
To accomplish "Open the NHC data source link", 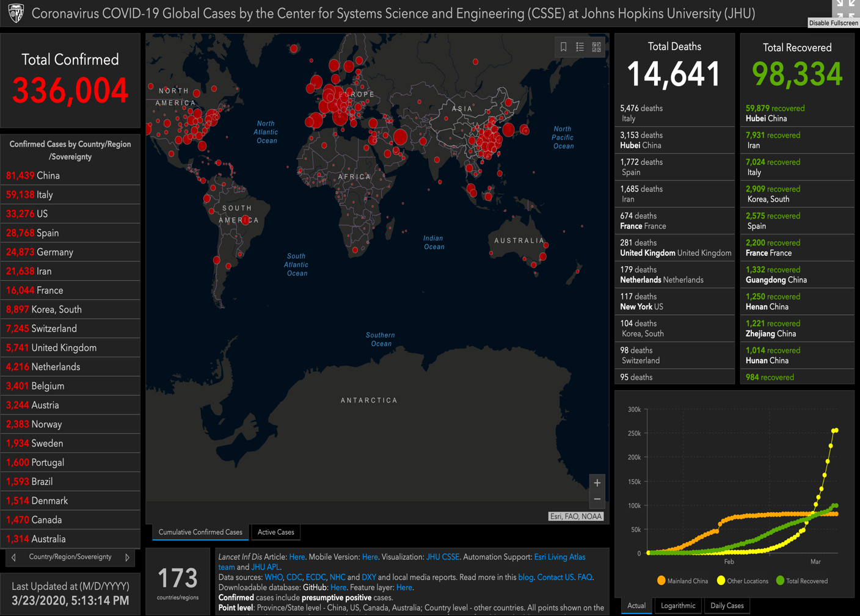I will [337, 577].
